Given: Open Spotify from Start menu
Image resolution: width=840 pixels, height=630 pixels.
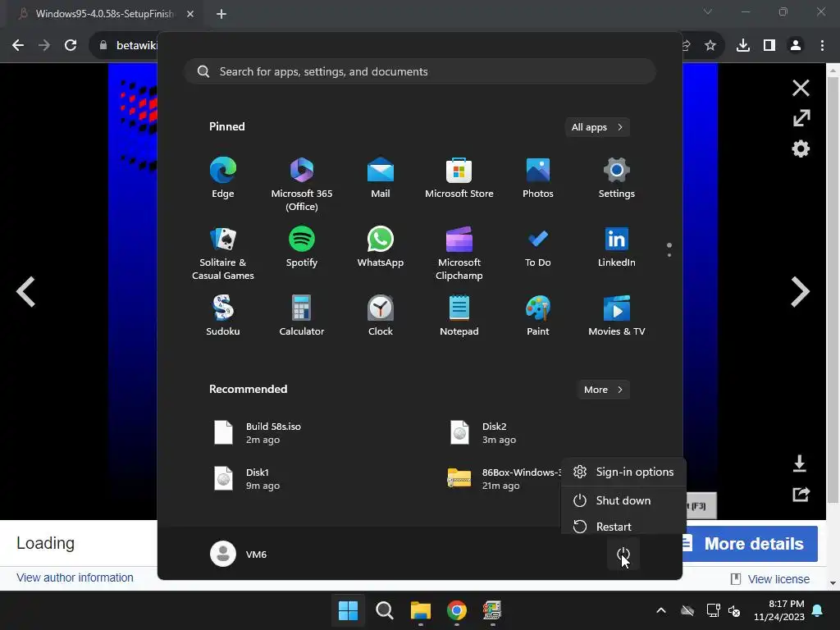Looking at the screenshot, I should pyautogui.click(x=302, y=247).
